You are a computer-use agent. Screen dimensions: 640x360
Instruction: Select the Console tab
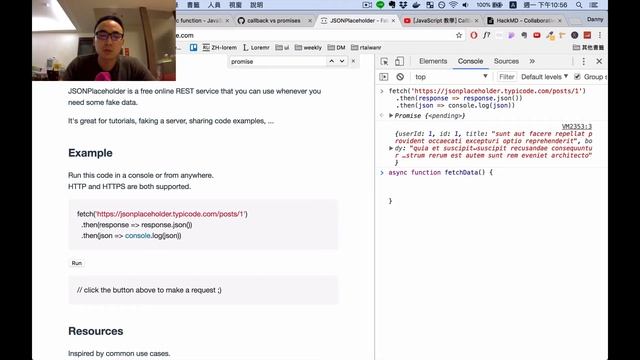(470, 61)
